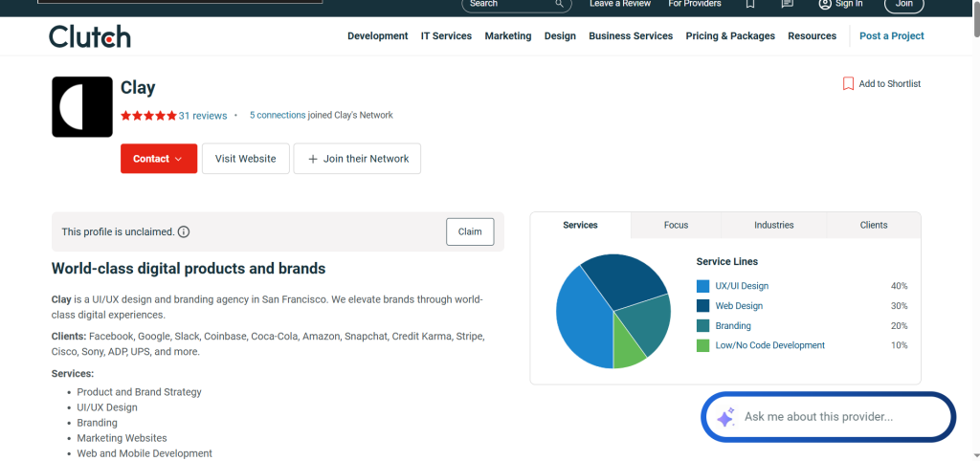Click the UX/UI Design blue color swatch
Screen dimensions: 980x461
(703, 286)
